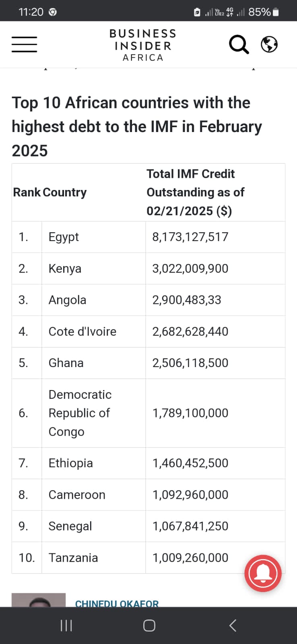The image size is (297, 644).
Task: Open author Chinedu Okafor's profile link
Action: (x=117, y=603)
